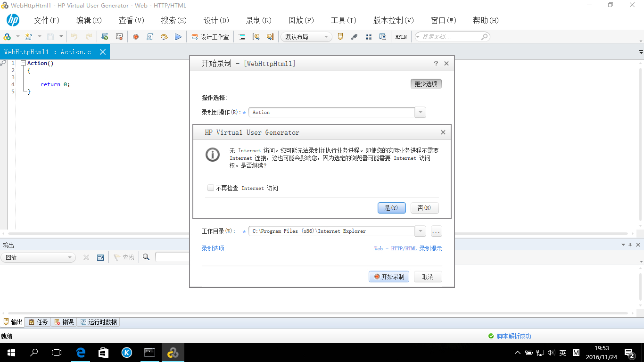This screenshot has width=644, height=362.
Task: Click the blue replay play icon
Action: [178, 37]
